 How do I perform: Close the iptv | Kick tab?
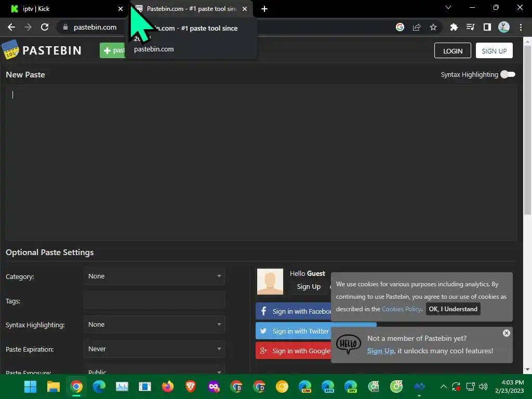121,9
